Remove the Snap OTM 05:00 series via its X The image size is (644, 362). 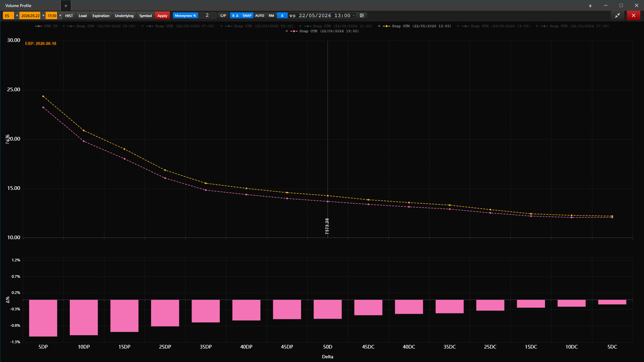click(x=64, y=26)
